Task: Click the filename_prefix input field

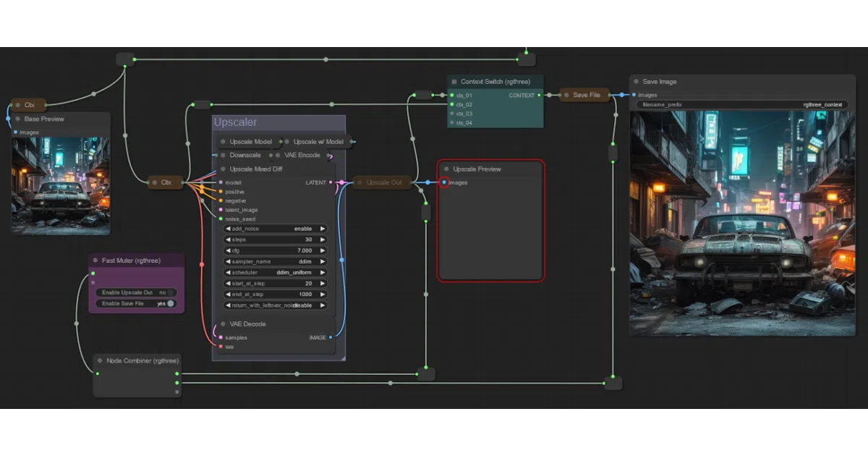Action: pyautogui.click(x=742, y=105)
